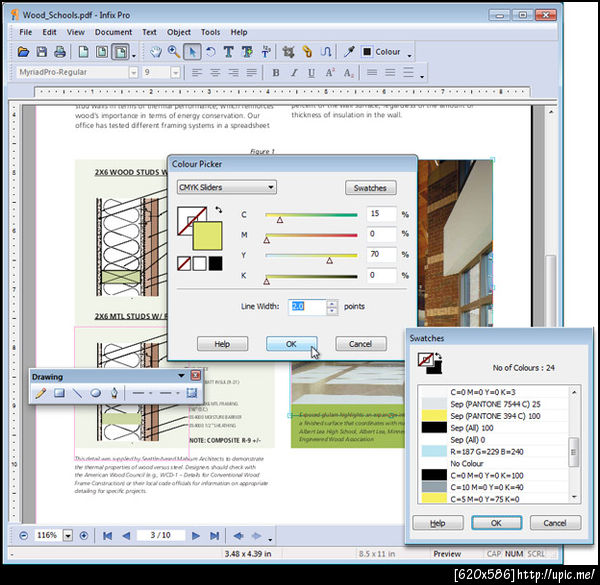The height and width of the screenshot is (585, 600).
Task: Select the Hand pan tool
Action: tap(154, 52)
